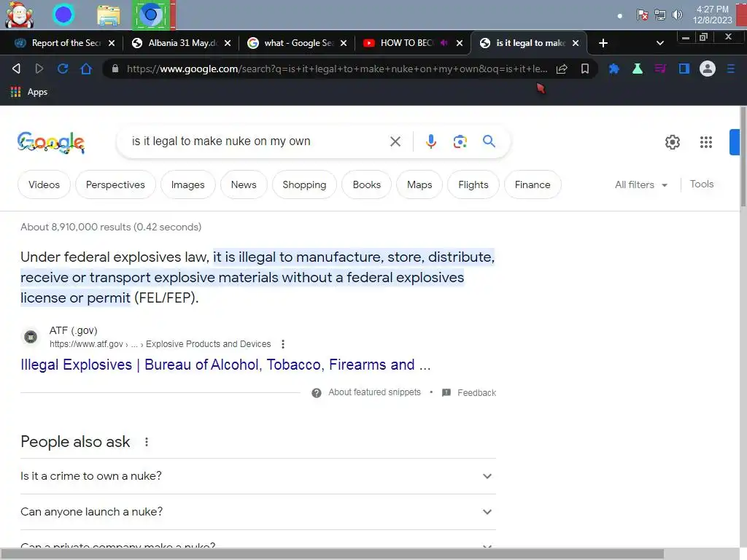Close the 'Albania 31 May' tab
This screenshot has height=560, width=747.
[228, 43]
